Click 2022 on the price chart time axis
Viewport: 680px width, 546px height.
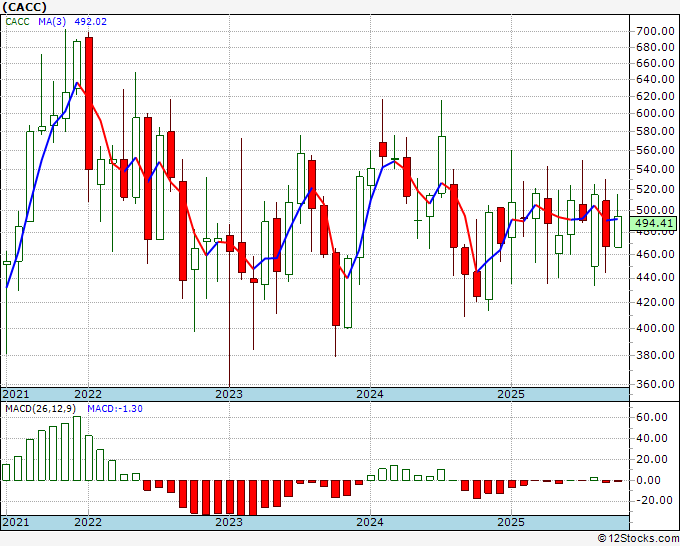[x=88, y=394]
